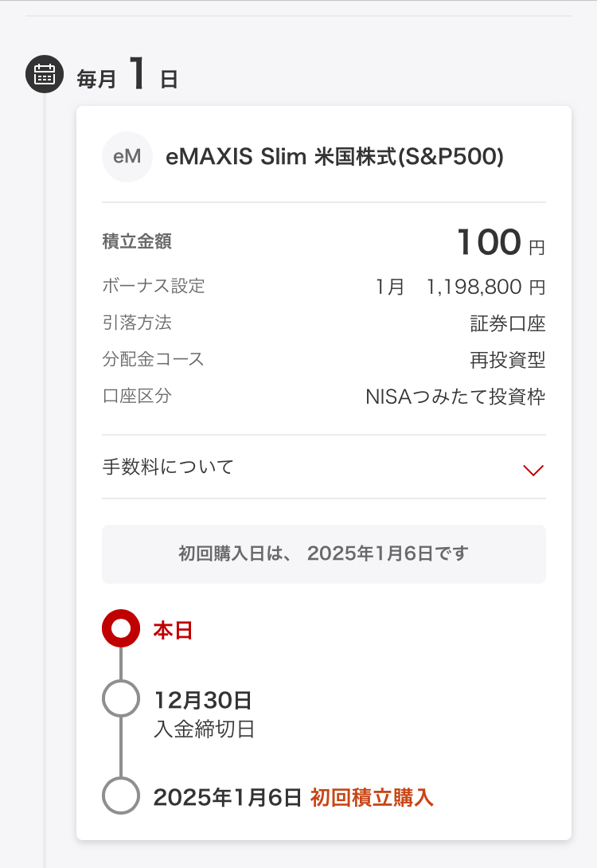Click the 毎月 1 日 heading
The height and width of the screenshot is (868, 597).
pos(127,76)
